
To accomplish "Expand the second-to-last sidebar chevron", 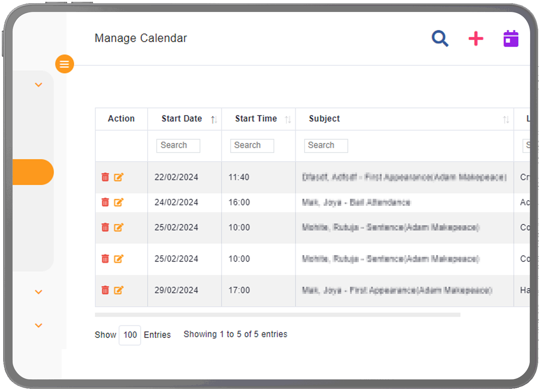I will pos(39,292).
